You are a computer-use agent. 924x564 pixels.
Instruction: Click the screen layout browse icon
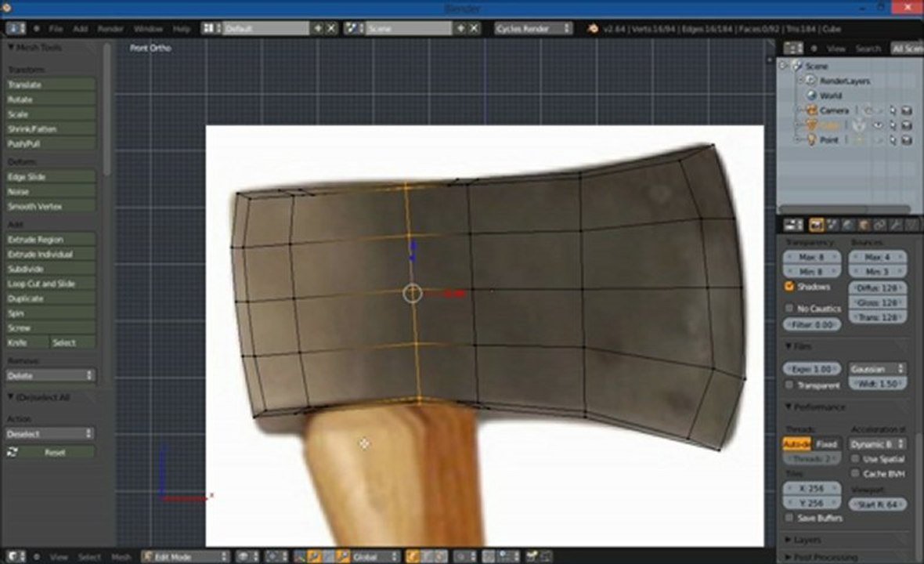(211, 28)
